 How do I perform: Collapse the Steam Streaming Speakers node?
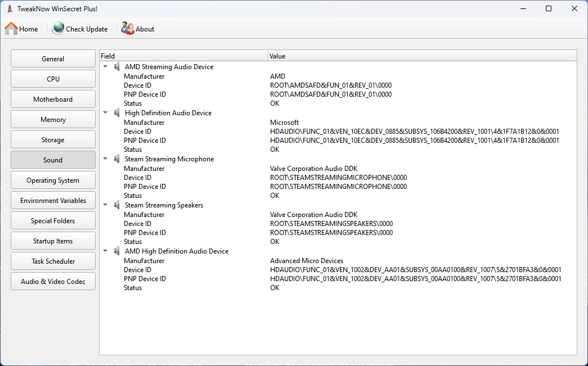[x=105, y=205]
